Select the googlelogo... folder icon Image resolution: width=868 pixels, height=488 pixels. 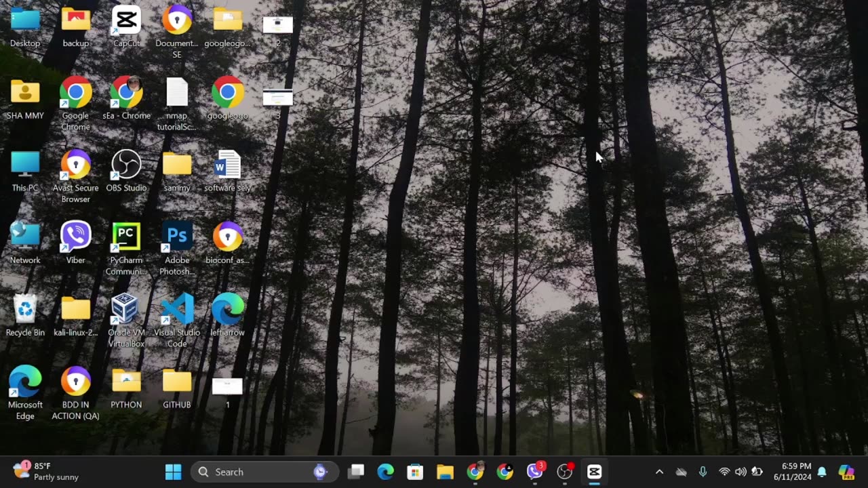(x=227, y=27)
